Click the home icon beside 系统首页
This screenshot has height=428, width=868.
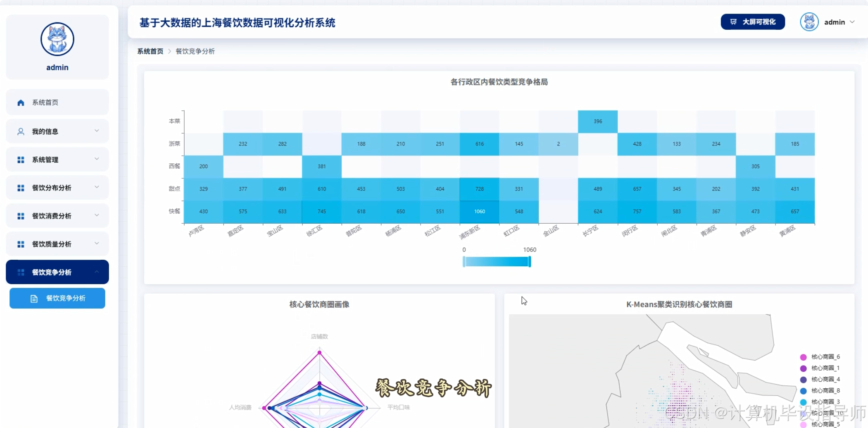(x=20, y=102)
